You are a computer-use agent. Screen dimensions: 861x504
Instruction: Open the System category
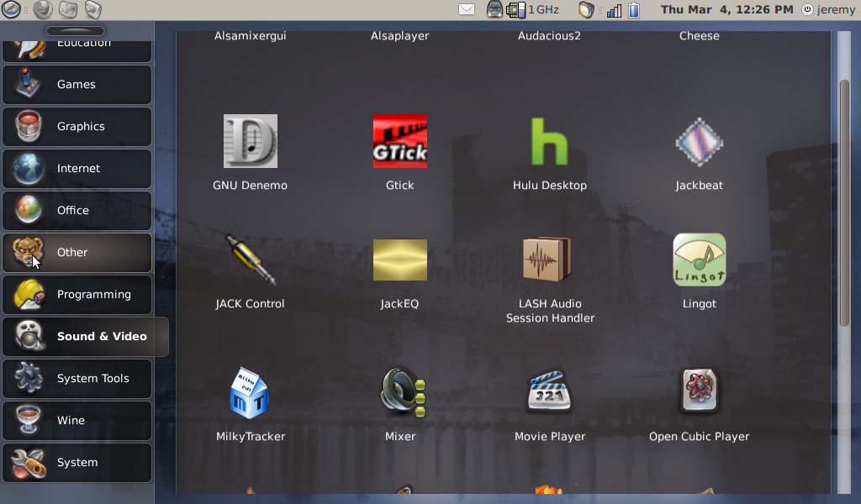pos(77,462)
